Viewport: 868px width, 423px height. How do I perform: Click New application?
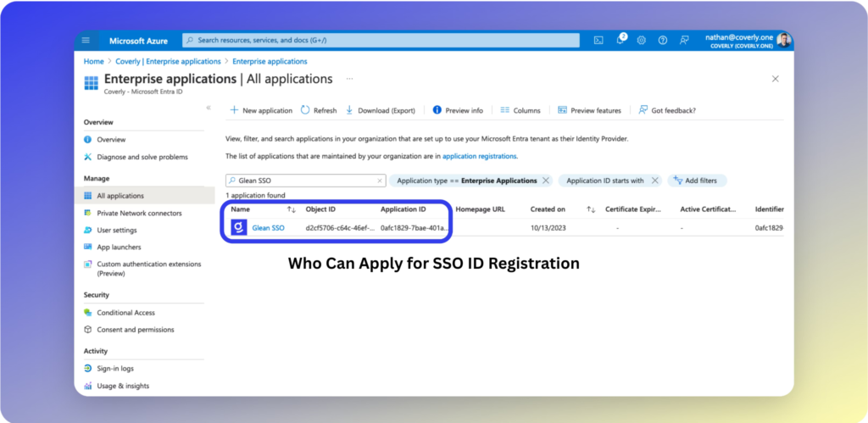(x=261, y=110)
